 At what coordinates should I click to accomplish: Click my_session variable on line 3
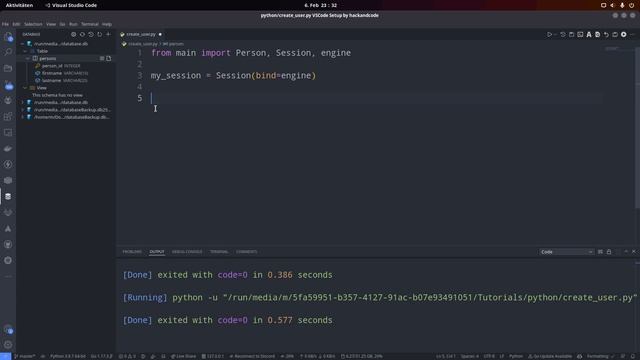coord(176,76)
